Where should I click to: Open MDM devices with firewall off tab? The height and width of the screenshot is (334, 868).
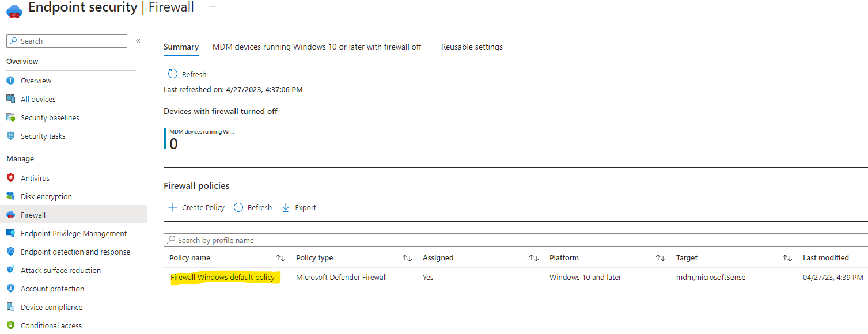click(x=317, y=47)
